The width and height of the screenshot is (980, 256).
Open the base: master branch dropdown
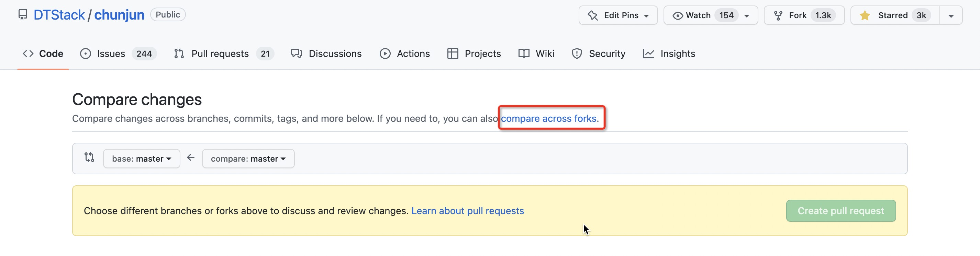[x=142, y=159]
